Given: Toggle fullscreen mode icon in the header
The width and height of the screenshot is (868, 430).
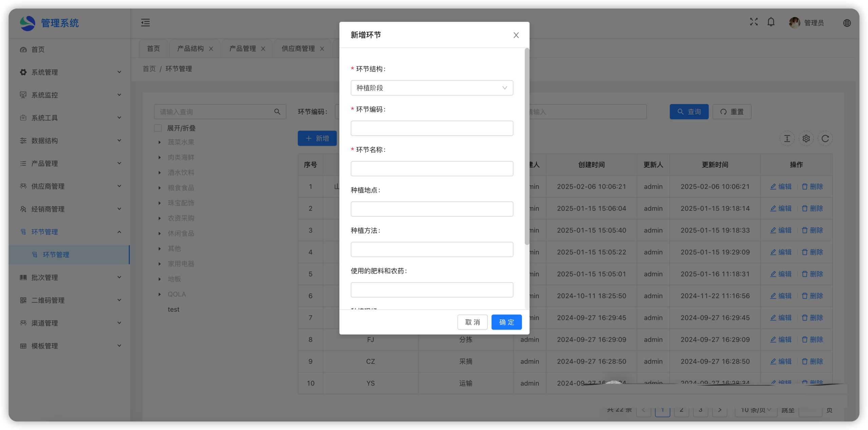Looking at the screenshot, I should point(754,22).
